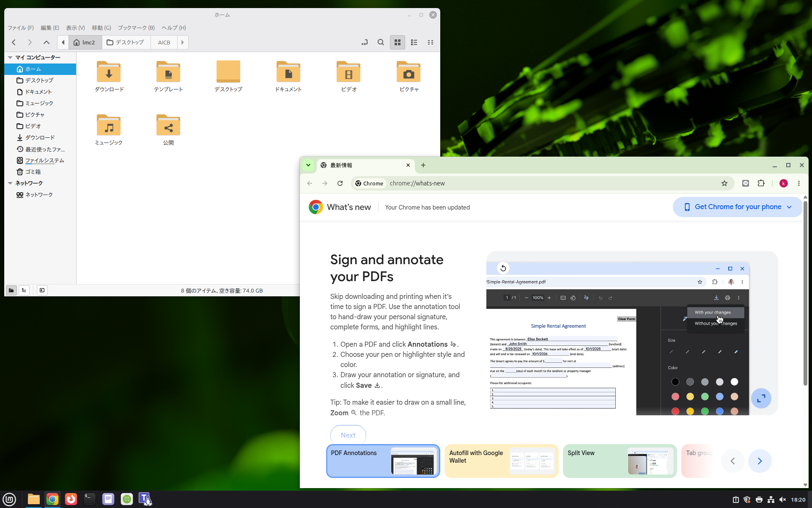Show tree view sidebar in file manager
812x508 pixels.
coord(24,290)
